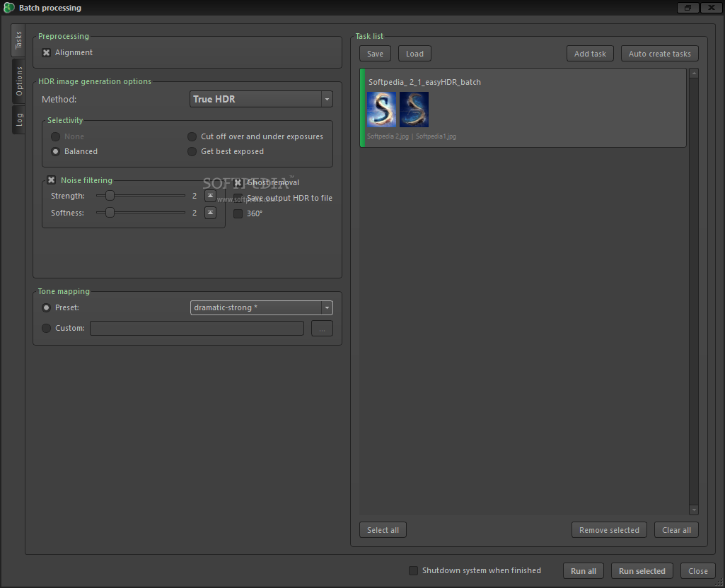Click the Add task button
This screenshot has height=588, width=725.
tap(590, 54)
